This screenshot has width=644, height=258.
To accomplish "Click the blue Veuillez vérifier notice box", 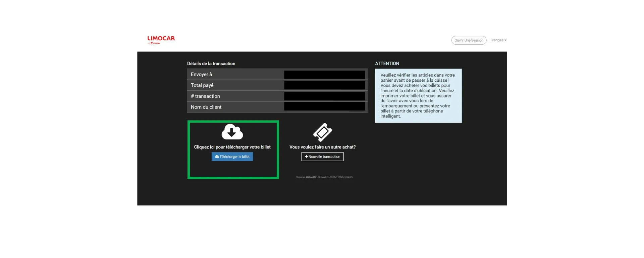I will pyautogui.click(x=418, y=96).
